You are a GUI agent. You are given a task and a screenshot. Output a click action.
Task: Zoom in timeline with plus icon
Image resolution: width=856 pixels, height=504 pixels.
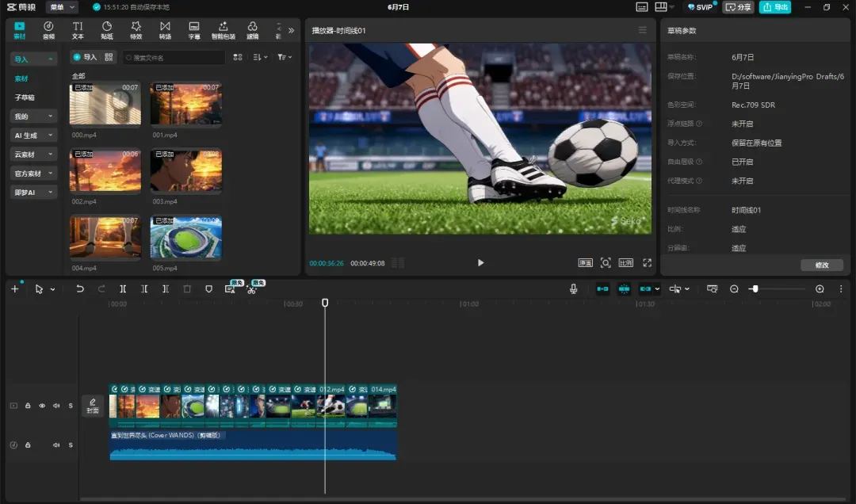820,289
